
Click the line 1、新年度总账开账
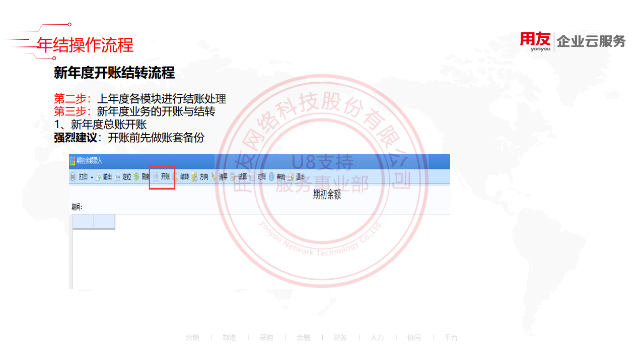pyautogui.click(x=100, y=125)
